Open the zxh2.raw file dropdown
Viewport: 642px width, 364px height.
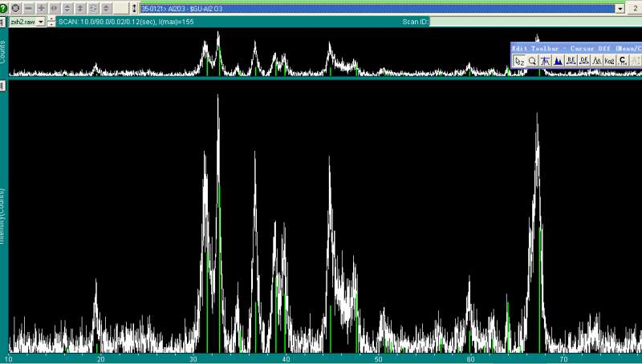pos(41,22)
